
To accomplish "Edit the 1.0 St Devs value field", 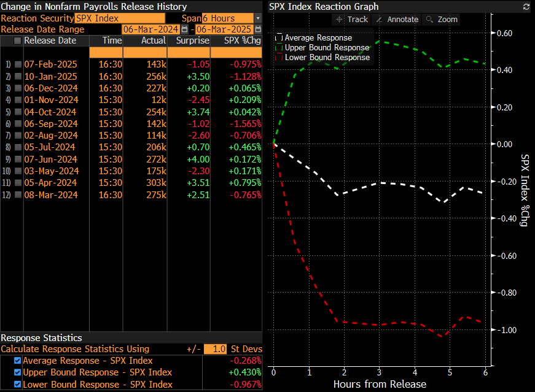I will click(x=215, y=349).
